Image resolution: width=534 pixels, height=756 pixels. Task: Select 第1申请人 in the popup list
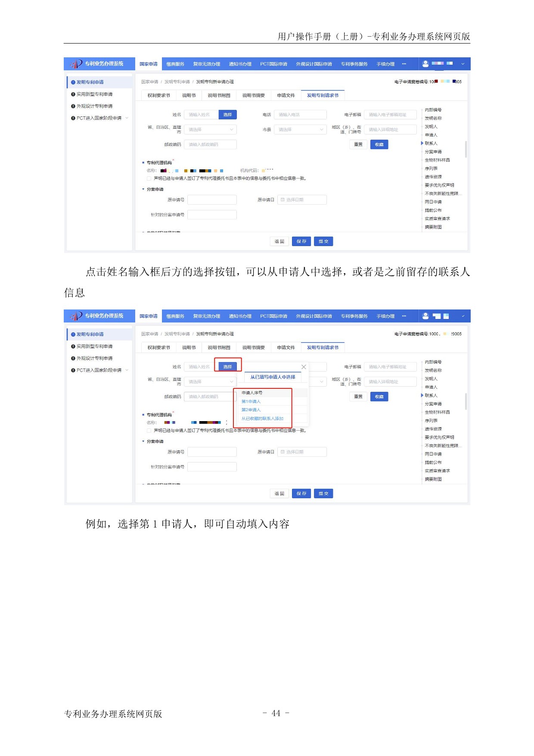(251, 401)
